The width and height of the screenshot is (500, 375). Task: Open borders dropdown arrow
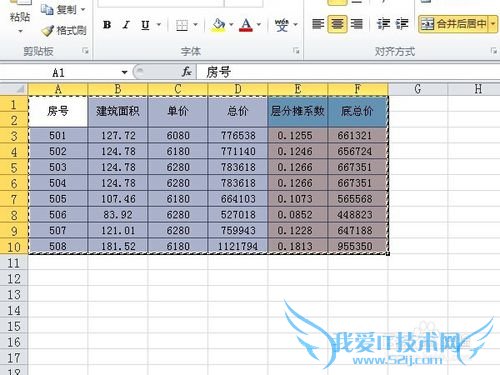tap(195, 25)
